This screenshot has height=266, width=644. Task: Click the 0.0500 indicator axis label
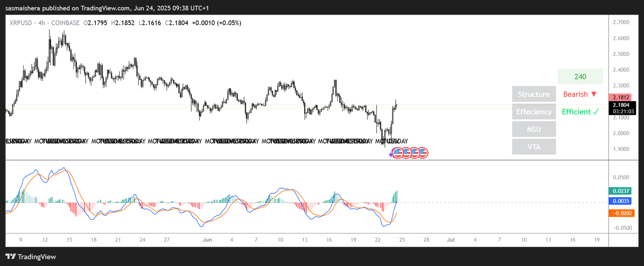click(x=621, y=177)
